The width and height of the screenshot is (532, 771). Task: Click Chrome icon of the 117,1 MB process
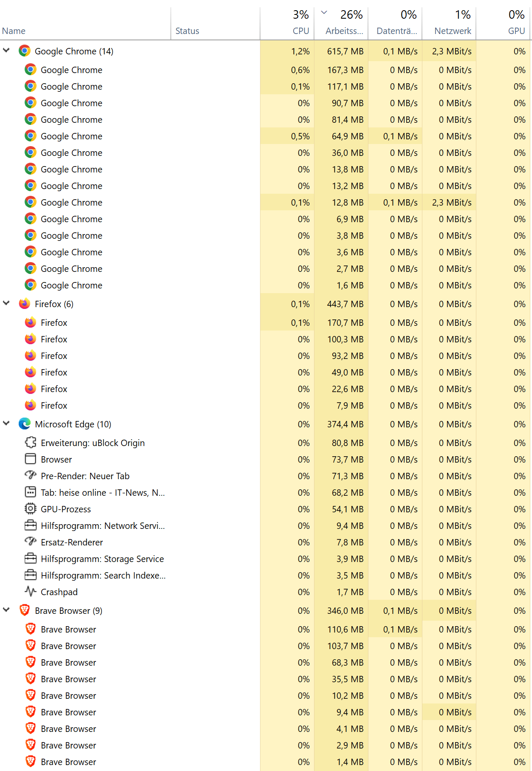coord(31,86)
